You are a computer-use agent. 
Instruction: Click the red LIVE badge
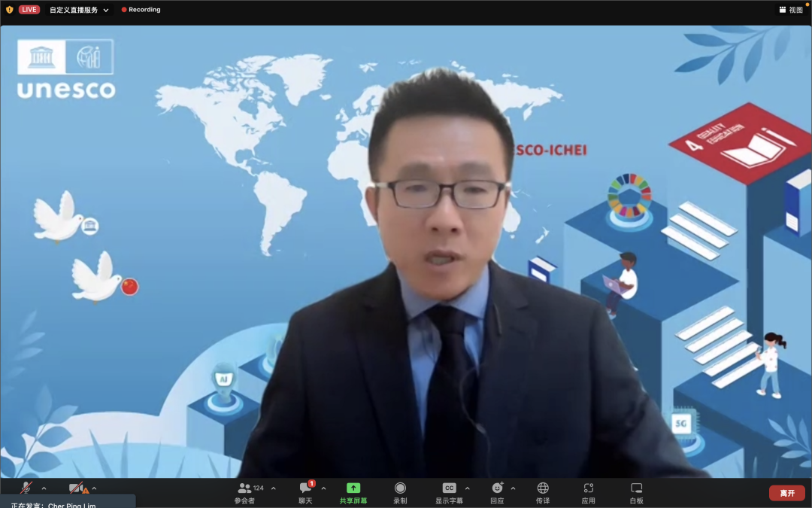tap(29, 10)
